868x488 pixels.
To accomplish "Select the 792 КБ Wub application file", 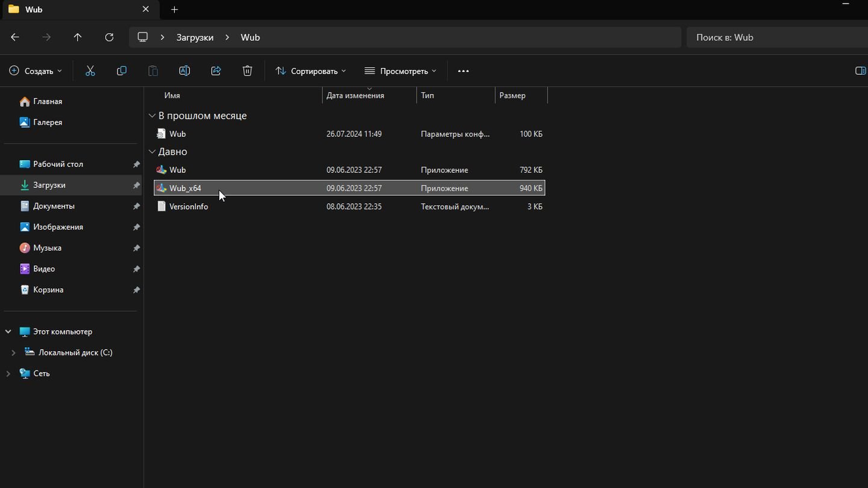I will click(350, 170).
